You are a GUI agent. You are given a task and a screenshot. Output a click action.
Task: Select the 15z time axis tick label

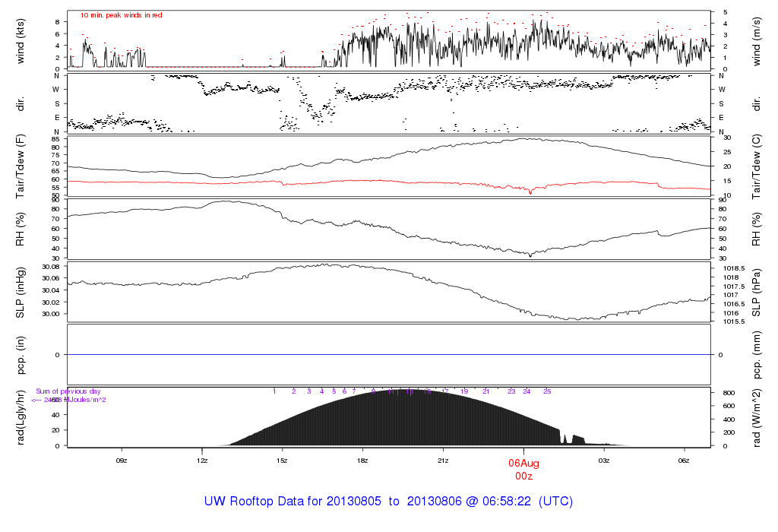click(283, 461)
